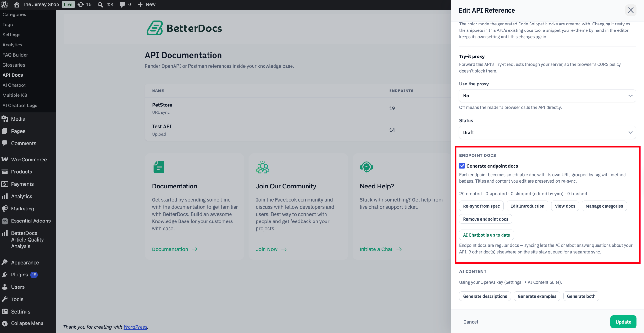This screenshot has height=333, width=644.
Task: Open AI Chatbot submenu item
Action: (x=14, y=85)
